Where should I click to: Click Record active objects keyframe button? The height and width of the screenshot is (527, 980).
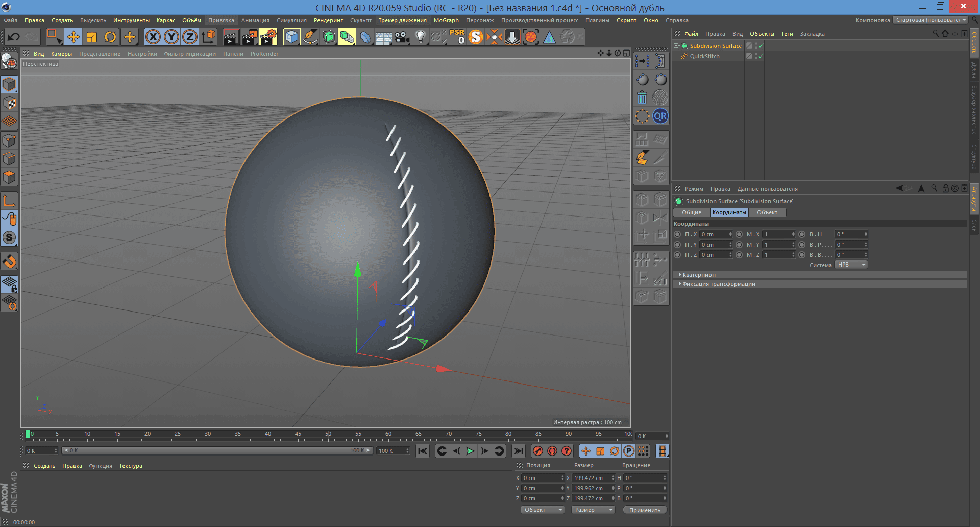[x=537, y=451]
